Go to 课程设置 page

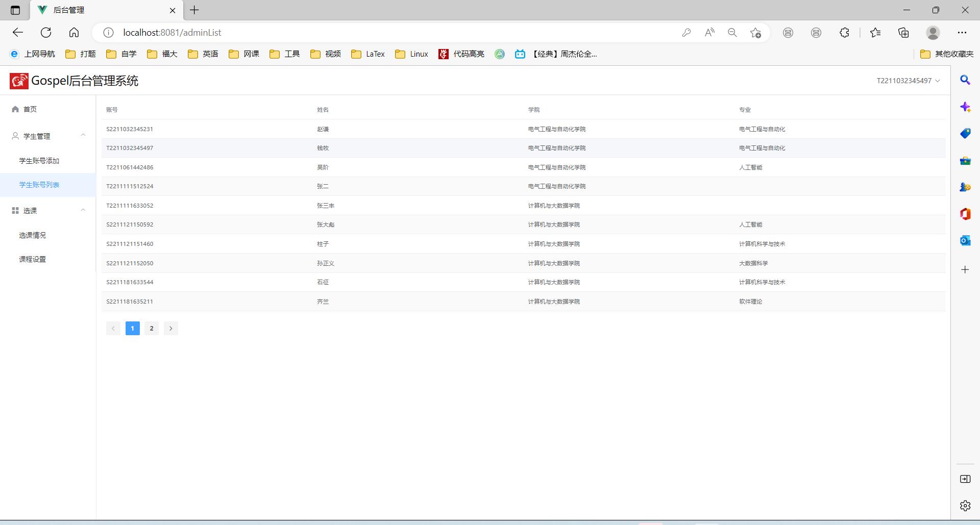coord(33,259)
